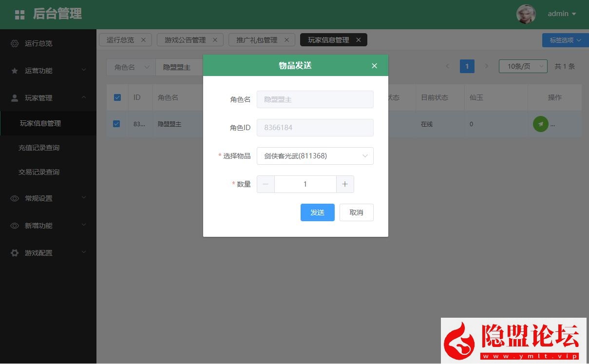This screenshot has width=589, height=364.
Task: Click the eye icon next to 新增功能
Action: (15, 226)
